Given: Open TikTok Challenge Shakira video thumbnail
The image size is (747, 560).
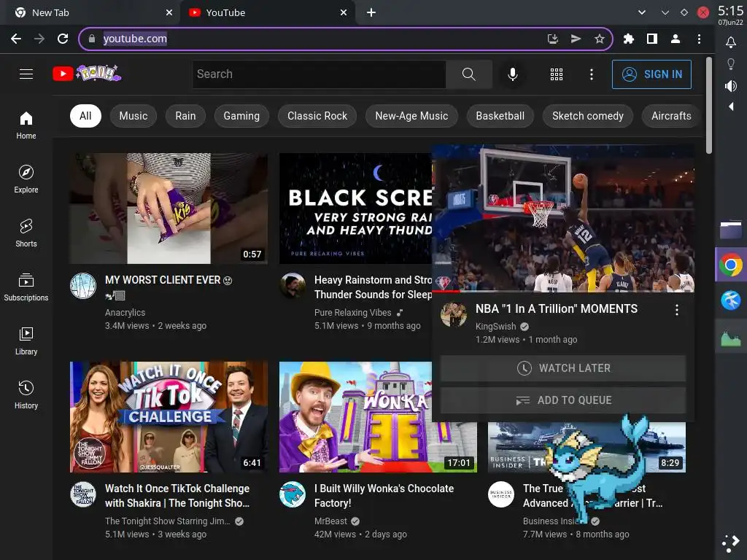Looking at the screenshot, I should pos(169,416).
